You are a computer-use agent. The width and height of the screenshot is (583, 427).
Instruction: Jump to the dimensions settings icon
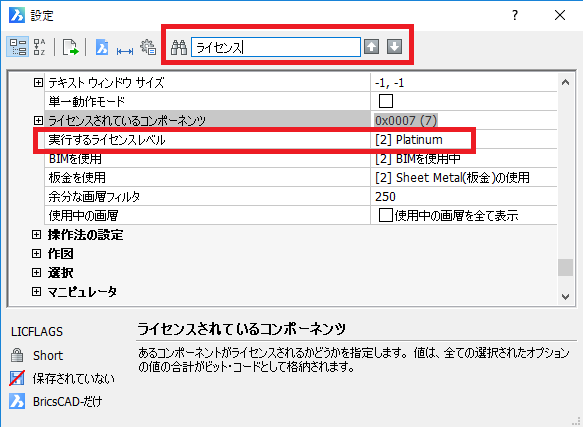coord(125,51)
